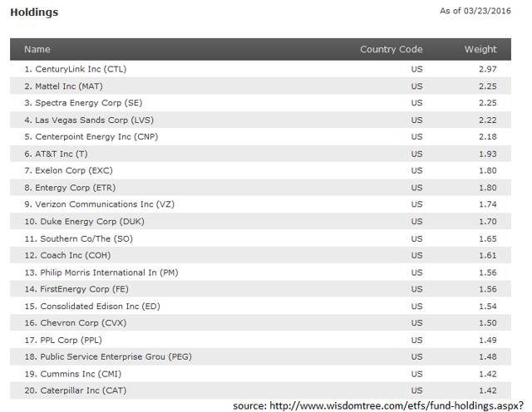Click the 1.93 weight for AT&T
The width and height of the screenshot is (532, 412).
[x=488, y=154]
